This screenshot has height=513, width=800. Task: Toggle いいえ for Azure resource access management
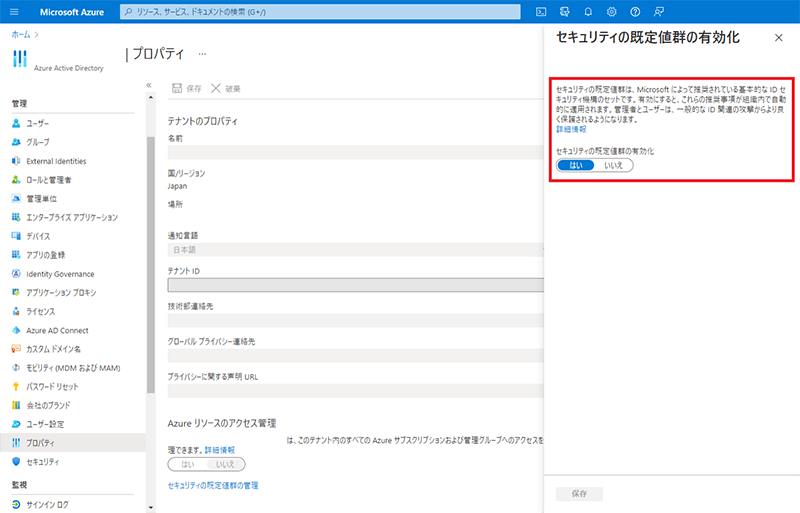(x=225, y=465)
